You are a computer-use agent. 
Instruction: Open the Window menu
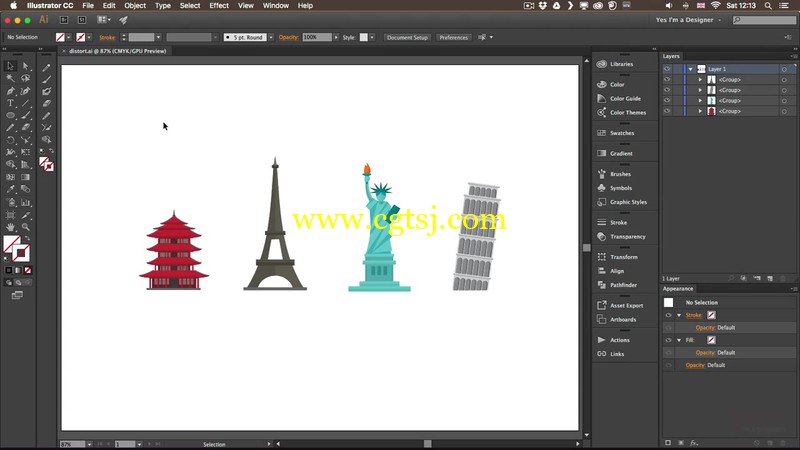pyautogui.click(x=276, y=6)
